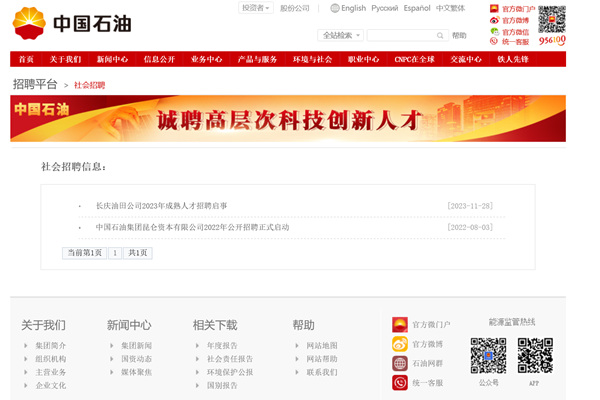The width and height of the screenshot is (600, 400).
Task: Switch language to Русский
Action: point(385,8)
